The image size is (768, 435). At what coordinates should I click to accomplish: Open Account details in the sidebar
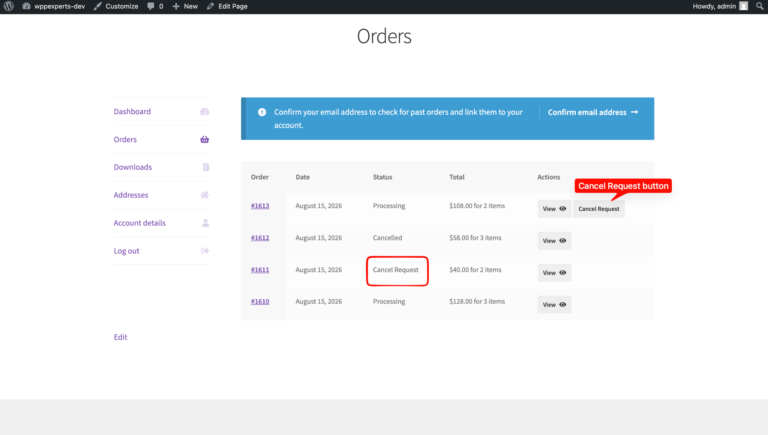(140, 223)
